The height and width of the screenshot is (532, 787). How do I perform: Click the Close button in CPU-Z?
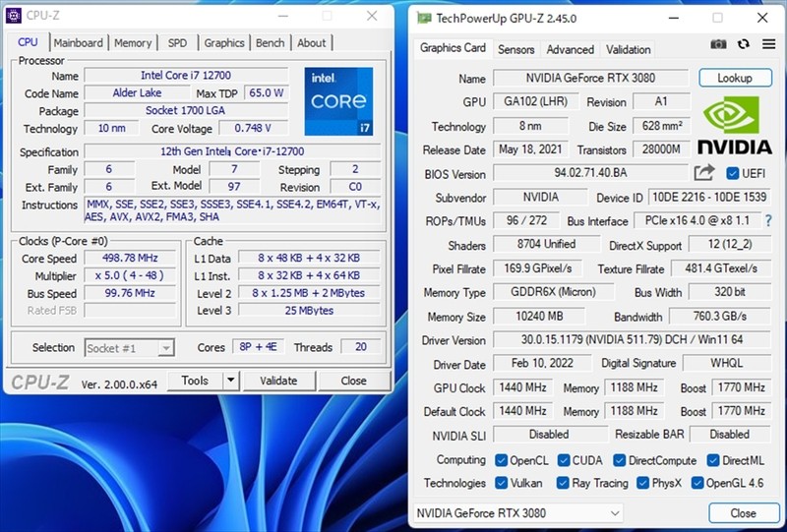coord(353,381)
